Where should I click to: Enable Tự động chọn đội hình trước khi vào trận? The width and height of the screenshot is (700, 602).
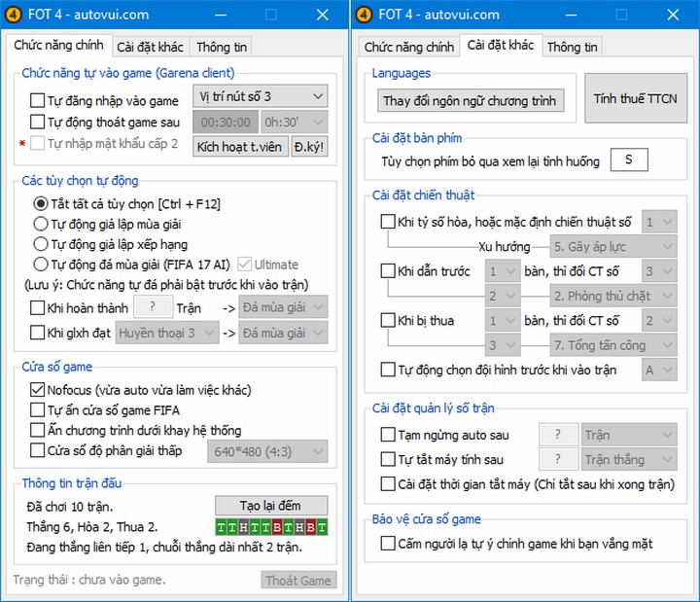388,370
